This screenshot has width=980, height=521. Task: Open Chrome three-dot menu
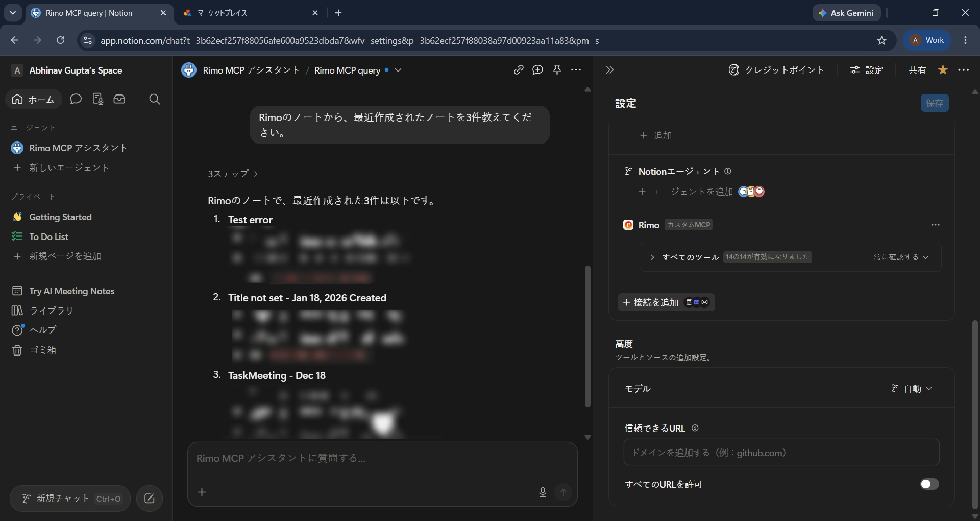coord(965,40)
